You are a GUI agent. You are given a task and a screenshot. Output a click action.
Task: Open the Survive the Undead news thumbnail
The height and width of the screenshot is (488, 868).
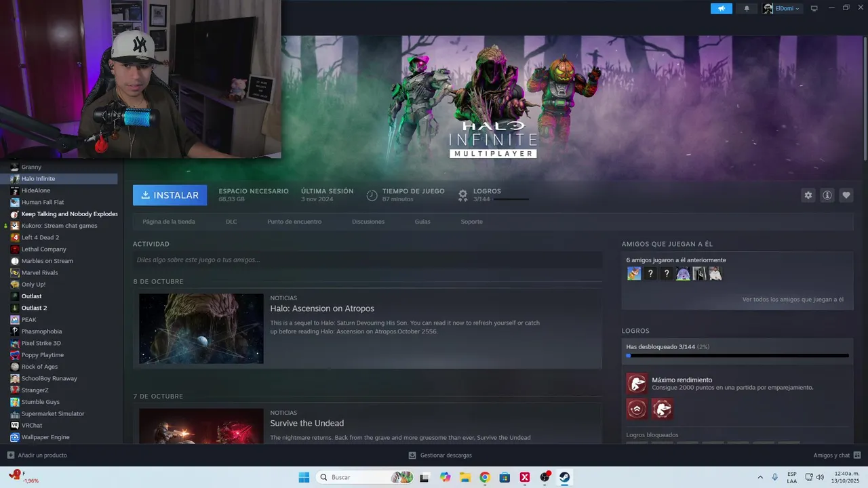tap(201, 426)
